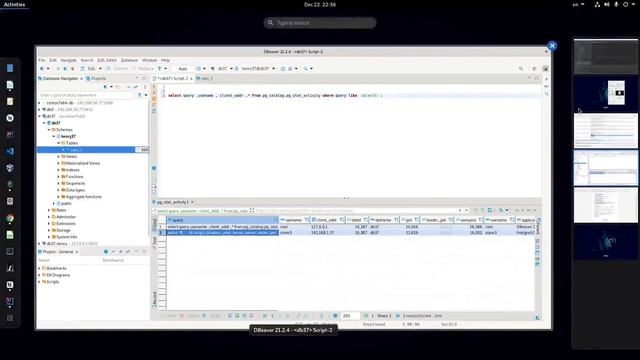Image resolution: width=640 pixels, height=360 pixels.
Task: Click the datname column header
Action: point(384,220)
